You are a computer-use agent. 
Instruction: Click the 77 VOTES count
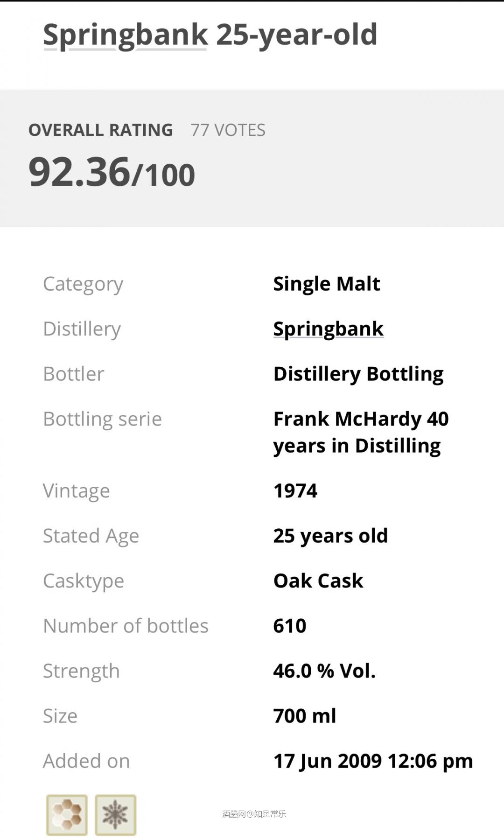click(x=228, y=130)
